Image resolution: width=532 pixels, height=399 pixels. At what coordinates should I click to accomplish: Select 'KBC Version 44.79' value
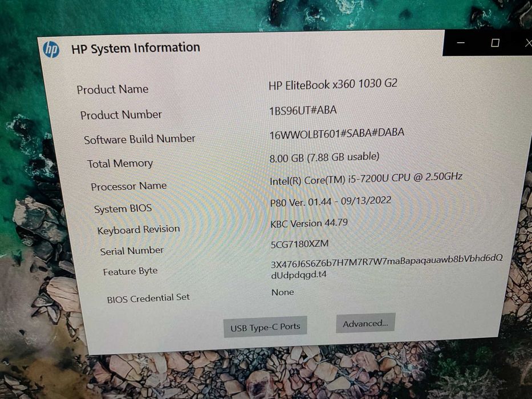point(309,223)
